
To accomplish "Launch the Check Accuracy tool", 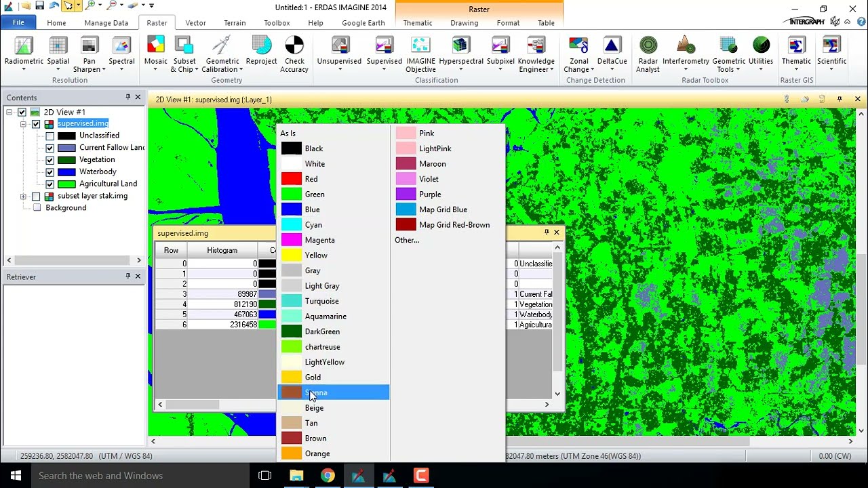I will click(x=294, y=54).
